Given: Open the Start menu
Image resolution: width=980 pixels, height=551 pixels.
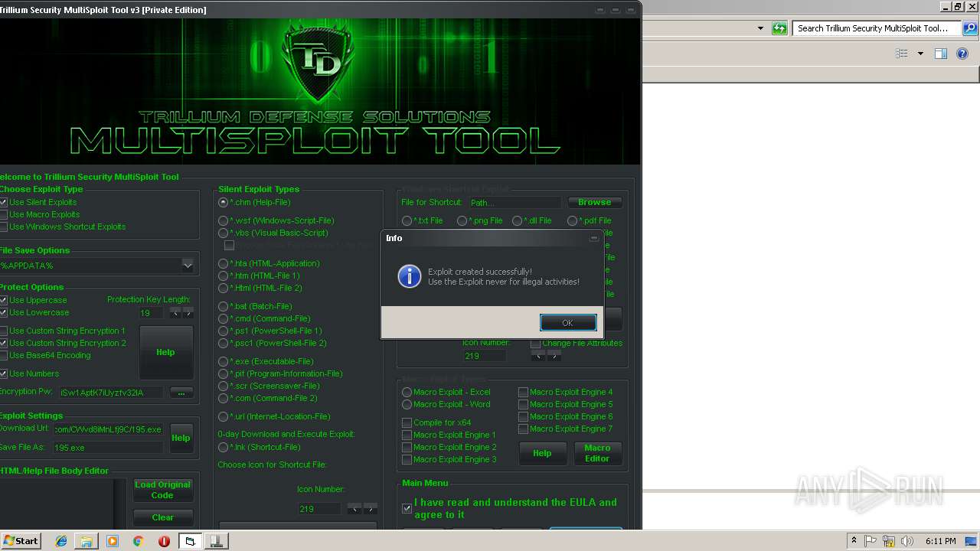Looking at the screenshot, I should coord(21,540).
